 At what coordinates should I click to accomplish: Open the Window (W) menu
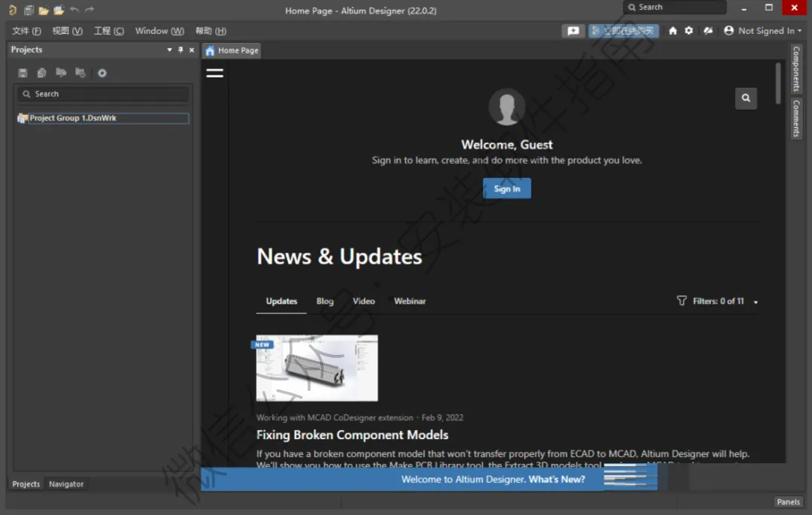pyautogui.click(x=159, y=31)
